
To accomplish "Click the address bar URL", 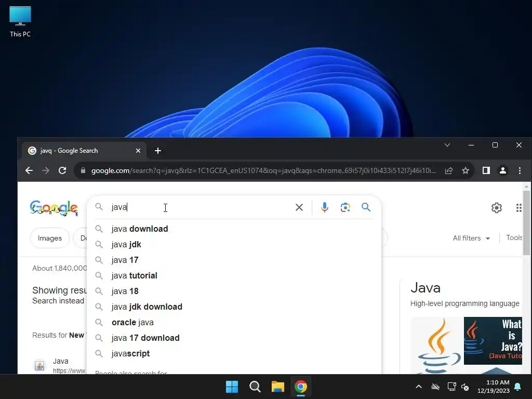I will point(263,170).
